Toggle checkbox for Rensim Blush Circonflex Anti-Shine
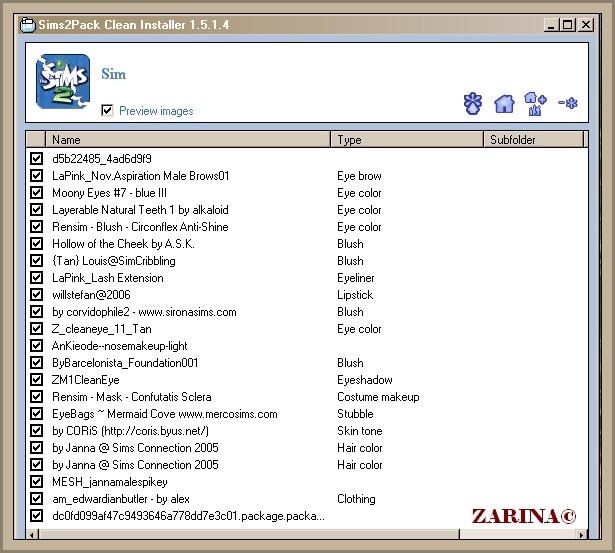Image resolution: width=615 pixels, height=553 pixels. pos(36,226)
